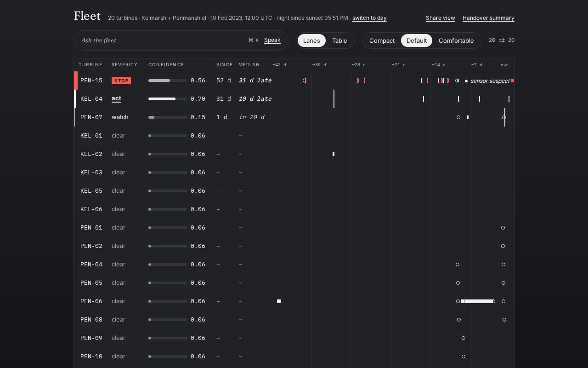The height and width of the screenshot is (368, 588).
Task: Click the circle marker in PEN-10 lane
Action: tap(464, 356)
